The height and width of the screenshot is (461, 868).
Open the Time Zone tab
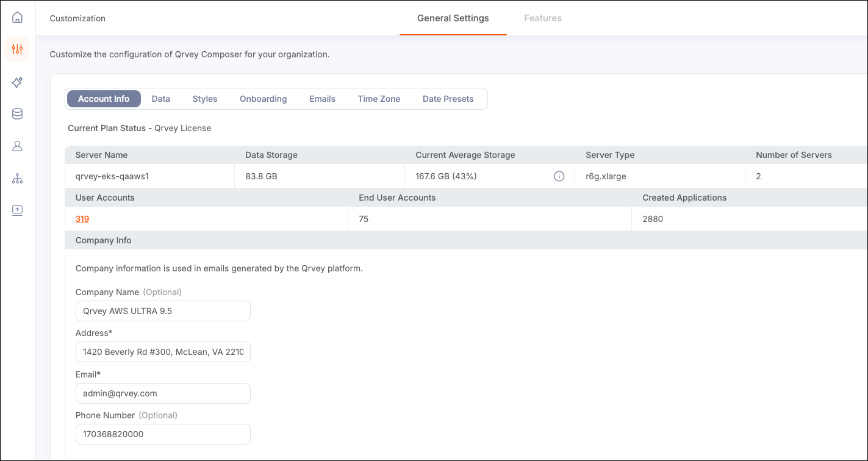(379, 99)
